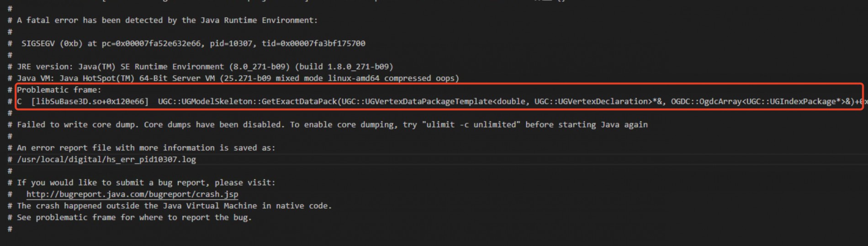
Task: Click the 'ulimit -c unlimited' command text
Action: [471, 125]
